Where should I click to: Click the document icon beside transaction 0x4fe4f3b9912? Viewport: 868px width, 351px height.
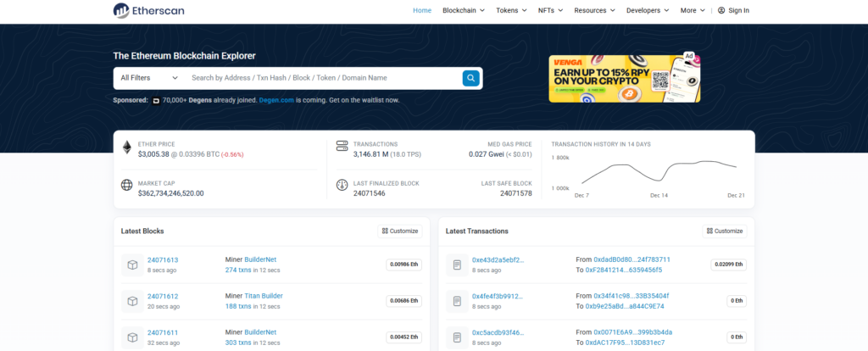(x=457, y=301)
